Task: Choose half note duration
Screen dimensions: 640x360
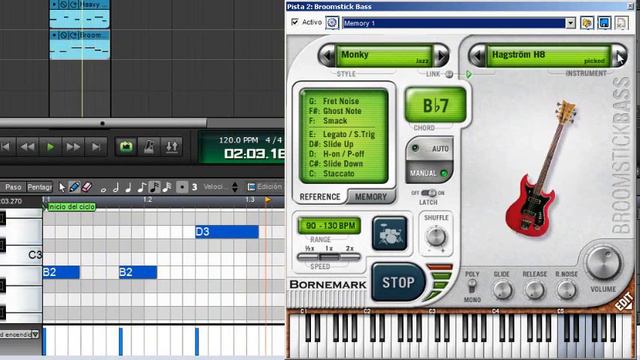Action: (116, 187)
